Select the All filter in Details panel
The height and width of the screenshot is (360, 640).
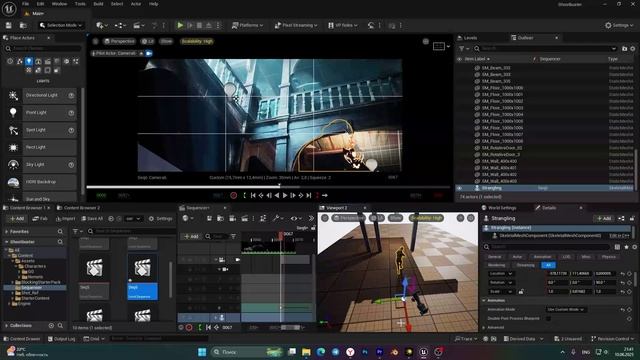(548, 265)
